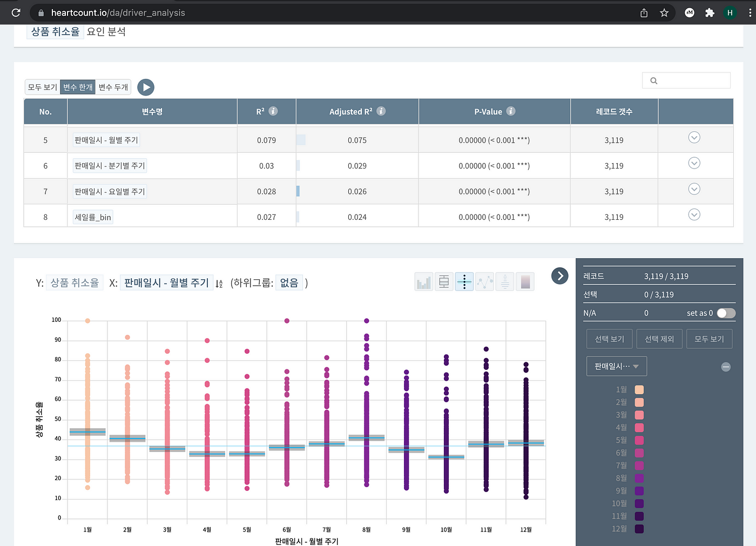Screen dimensions: 756x546
Task: Click the 선택 제외 button
Action: pyautogui.click(x=659, y=339)
